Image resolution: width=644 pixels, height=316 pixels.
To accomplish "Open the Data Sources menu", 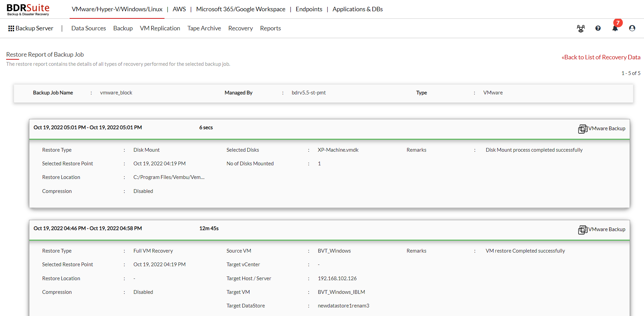I will pos(89,28).
